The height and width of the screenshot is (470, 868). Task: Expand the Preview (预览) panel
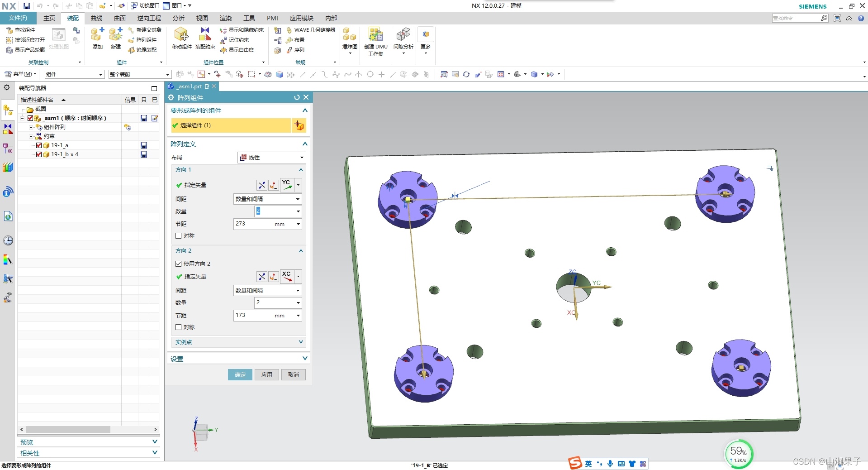155,442
